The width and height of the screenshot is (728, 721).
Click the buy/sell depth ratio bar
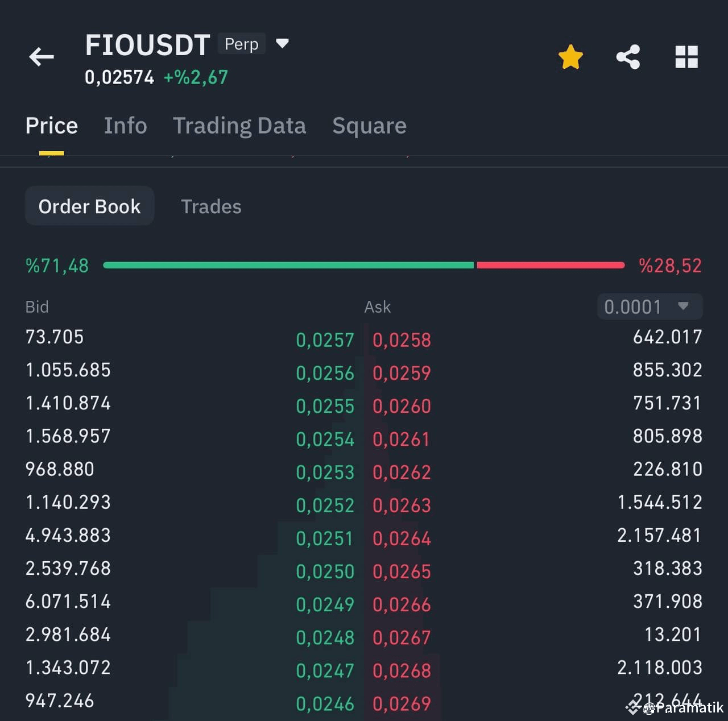coord(364,264)
